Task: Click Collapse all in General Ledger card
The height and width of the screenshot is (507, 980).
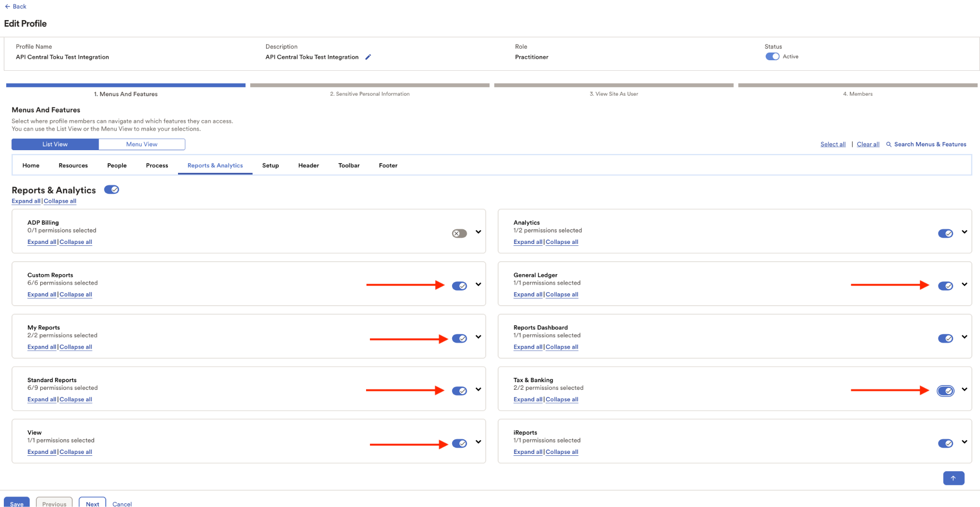Action: pyautogui.click(x=562, y=295)
